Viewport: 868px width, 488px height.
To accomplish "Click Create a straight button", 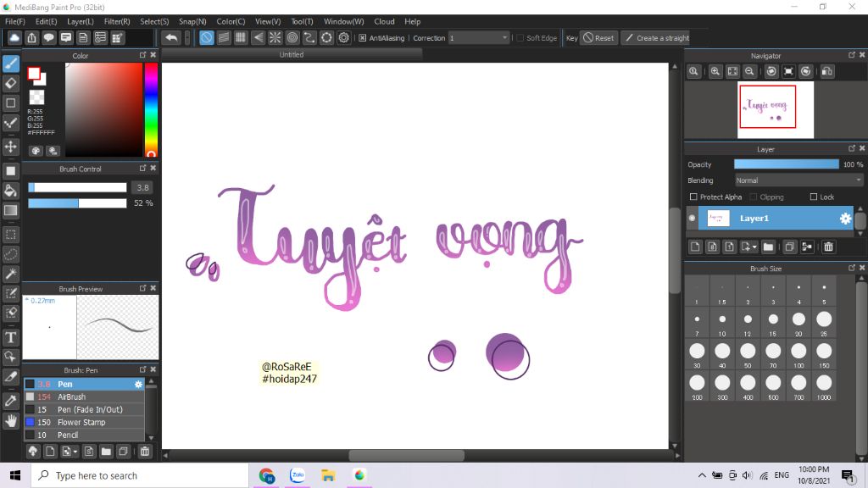I will pyautogui.click(x=657, y=38).
